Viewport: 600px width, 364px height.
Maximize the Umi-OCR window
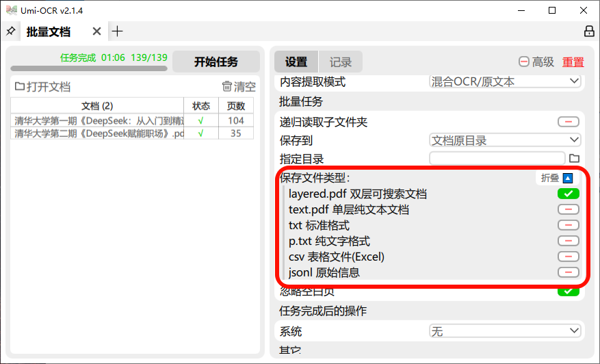pos(552,10)
